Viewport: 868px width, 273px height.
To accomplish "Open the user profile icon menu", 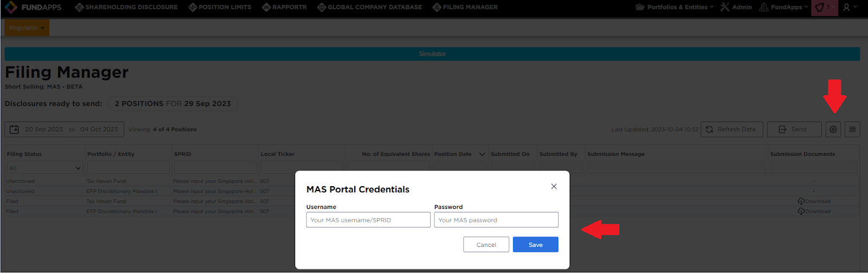I will (x=846, y=8).
